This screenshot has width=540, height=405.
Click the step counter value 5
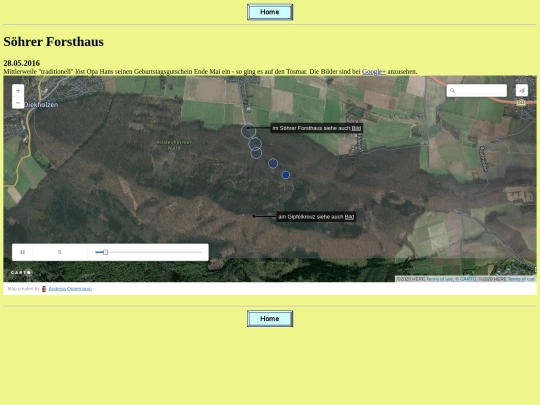(60, 252)
